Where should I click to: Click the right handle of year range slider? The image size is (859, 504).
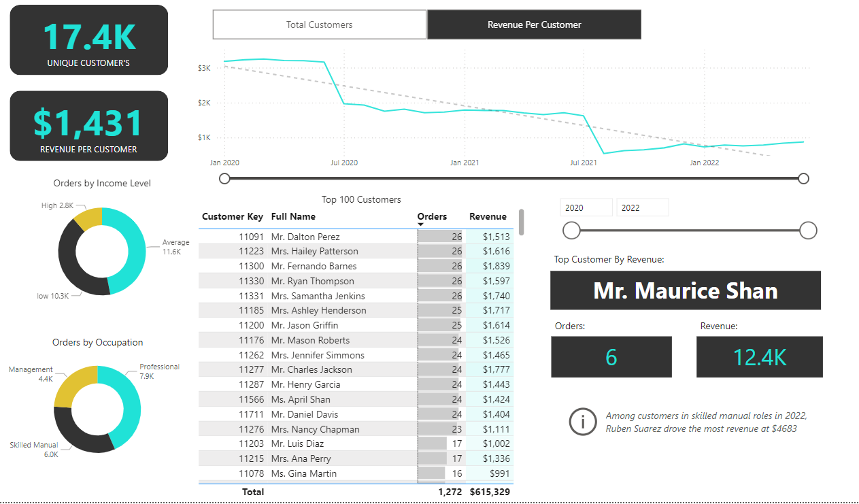coord(808,231)
